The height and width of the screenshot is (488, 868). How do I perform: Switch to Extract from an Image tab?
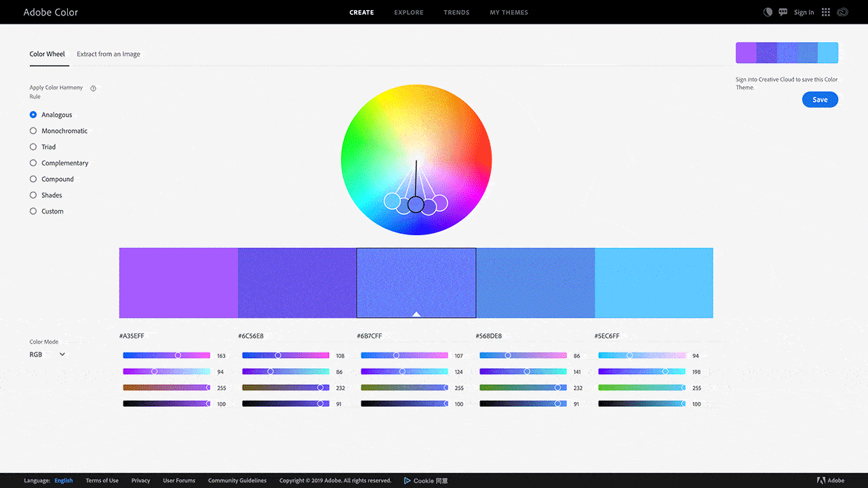coord(108,54)
